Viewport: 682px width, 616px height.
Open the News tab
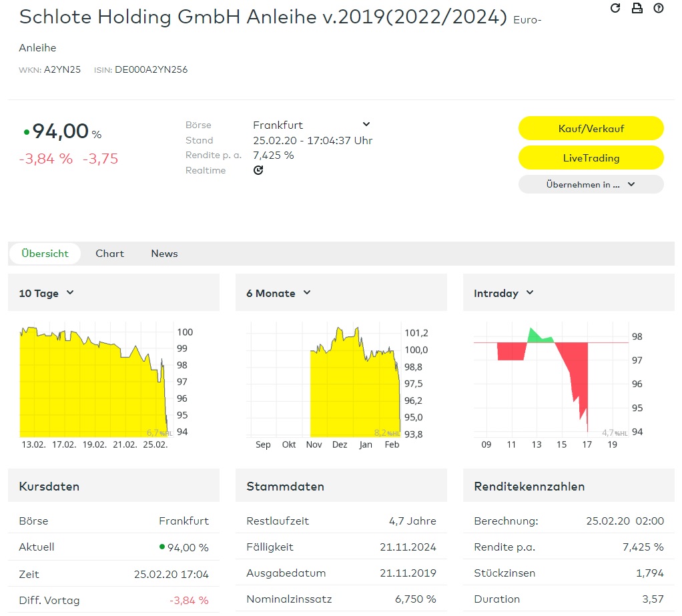point(164,254)
